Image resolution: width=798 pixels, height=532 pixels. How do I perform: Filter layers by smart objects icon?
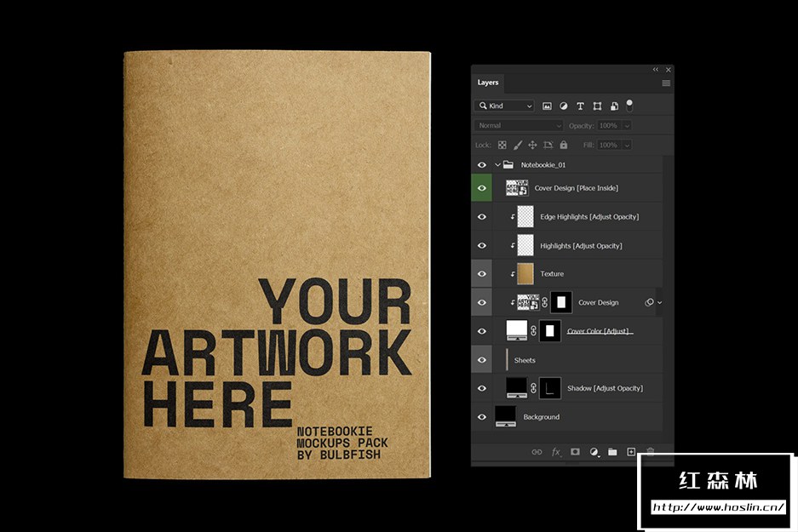click(x=614, y=106)
